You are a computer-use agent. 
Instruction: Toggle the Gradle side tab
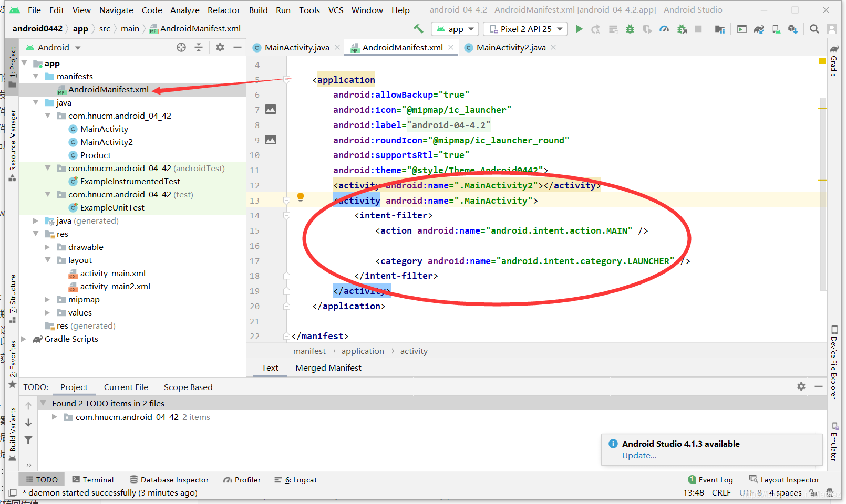(834, 61)
